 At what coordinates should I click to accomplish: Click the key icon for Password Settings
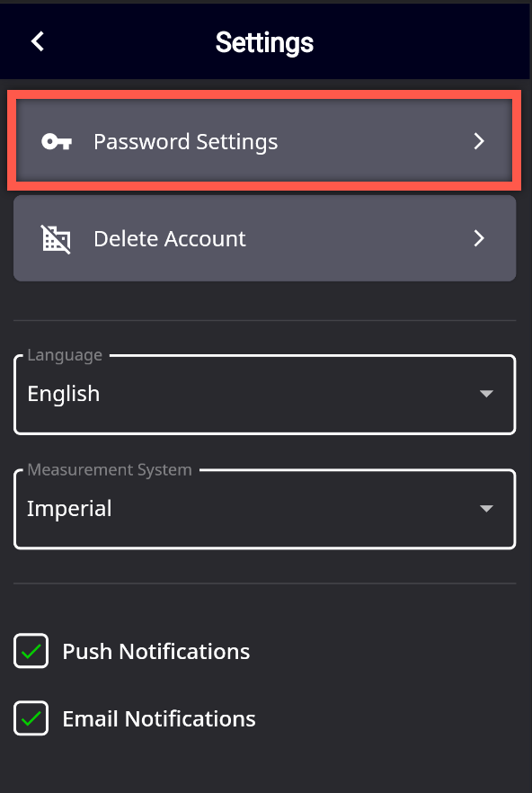56,142
